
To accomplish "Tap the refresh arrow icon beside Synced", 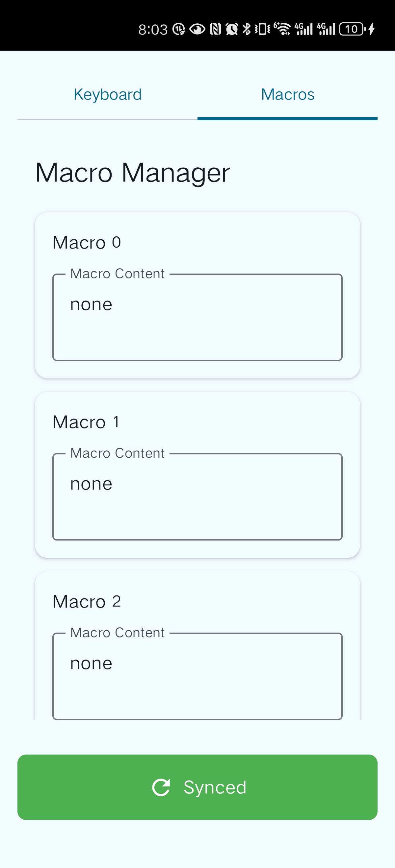I will (x=161, y=787).
